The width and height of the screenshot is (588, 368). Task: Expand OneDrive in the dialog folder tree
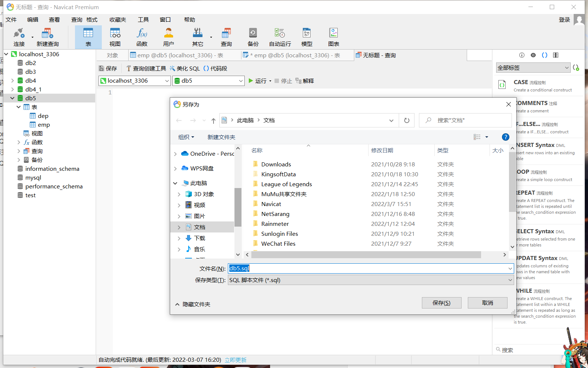175,154
